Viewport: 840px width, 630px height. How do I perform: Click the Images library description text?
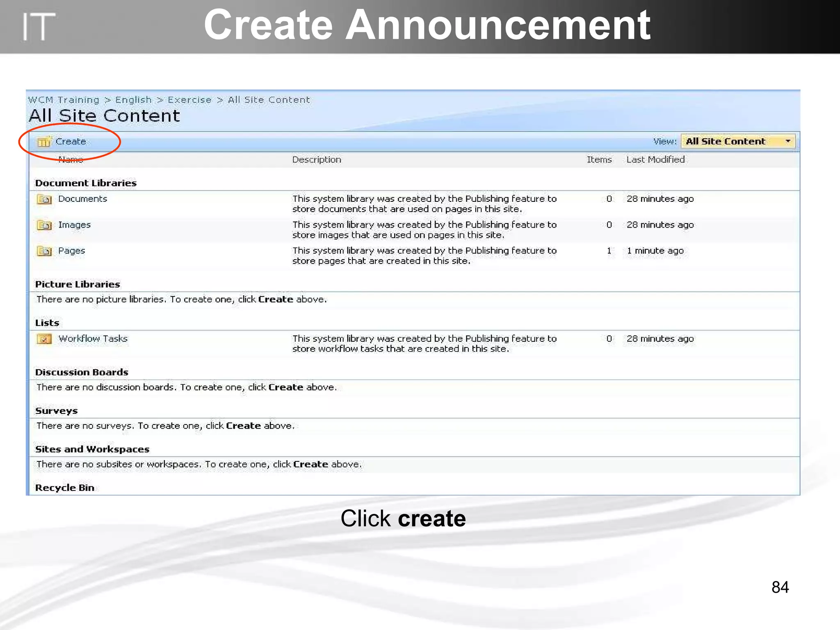[424, 230]
